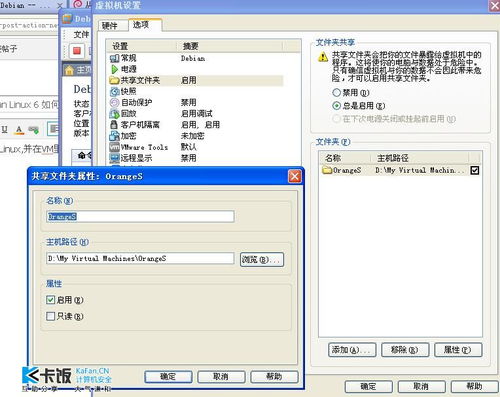The height and width of the screenshot is (397, 500).
Task: Select the 共享文件夹 folder icon
Action: click(x=114, y=80)
